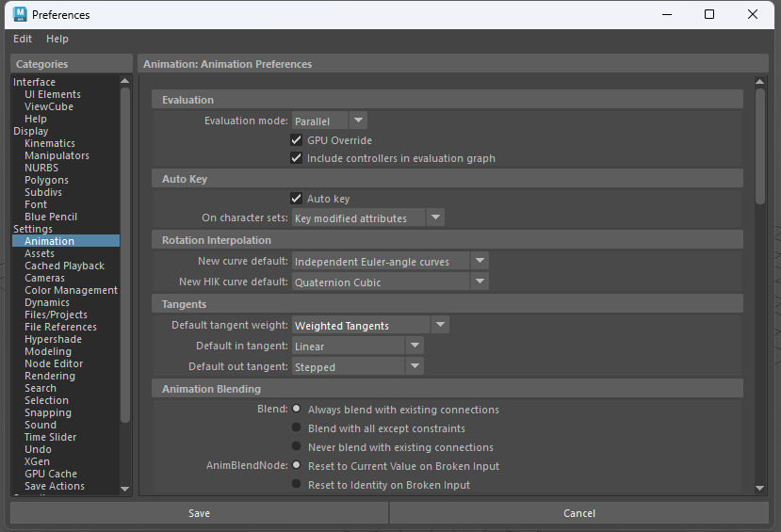
Task: Toggle the GPU Override checkbox
Action: (x=297, y=140)
